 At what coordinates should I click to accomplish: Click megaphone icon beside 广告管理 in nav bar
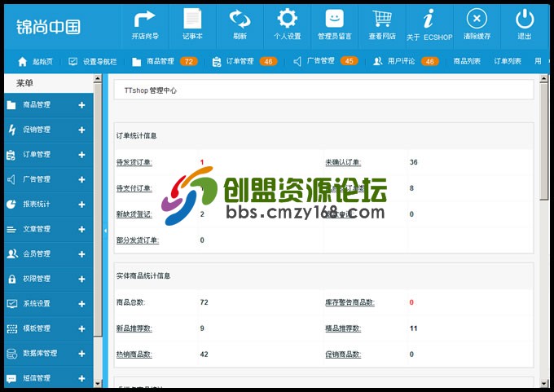(x=297, y=62)
